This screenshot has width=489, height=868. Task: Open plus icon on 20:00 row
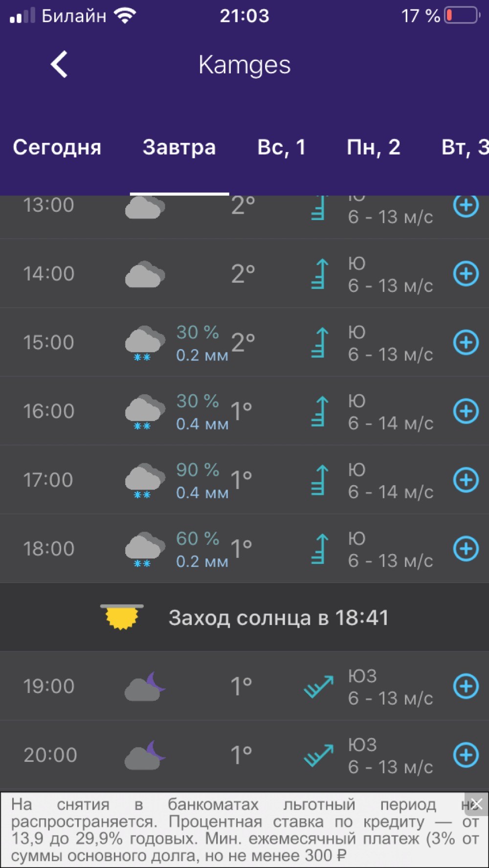[x=466, y=755]
